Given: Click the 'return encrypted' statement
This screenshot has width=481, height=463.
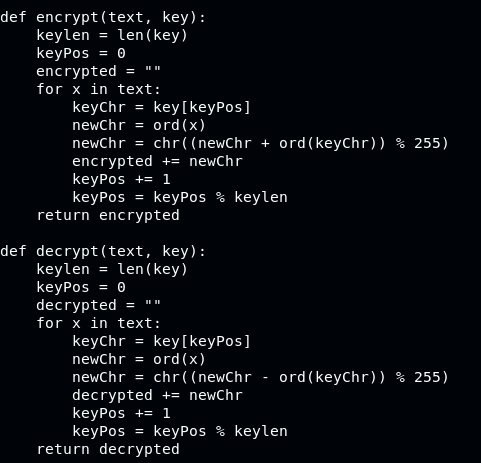Looking at the screenshot, I should coord(108,215).
